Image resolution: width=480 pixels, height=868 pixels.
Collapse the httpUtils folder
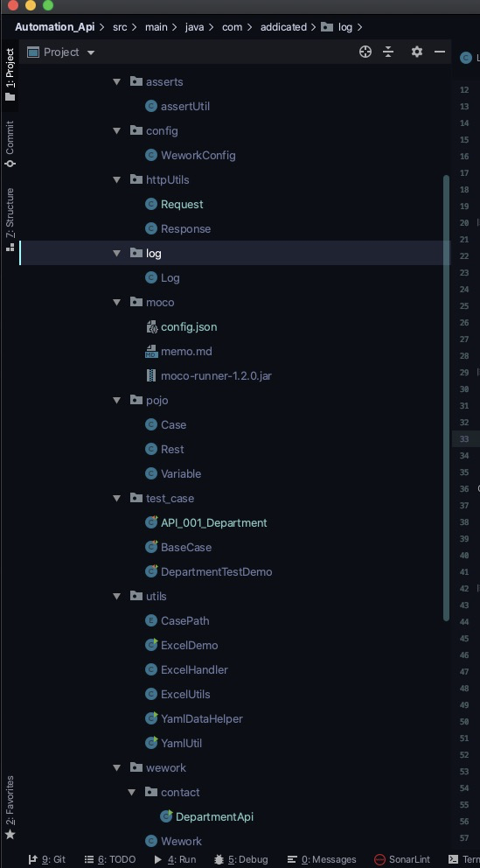coord(116,180)
